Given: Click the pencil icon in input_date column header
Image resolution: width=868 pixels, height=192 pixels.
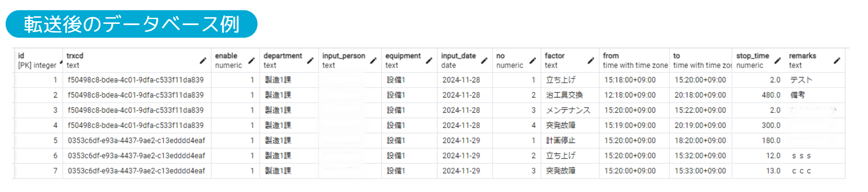Looking at the screenshot, I should [x=484, y=61].
